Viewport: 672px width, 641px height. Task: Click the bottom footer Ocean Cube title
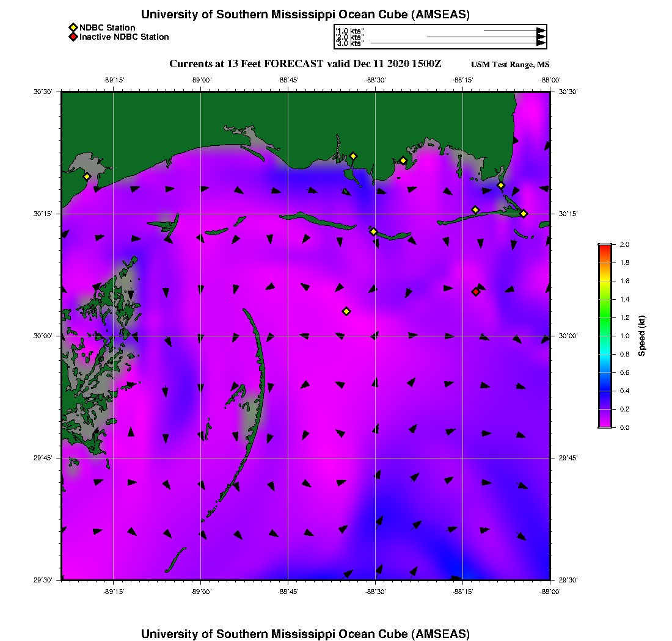click(305, 634)
